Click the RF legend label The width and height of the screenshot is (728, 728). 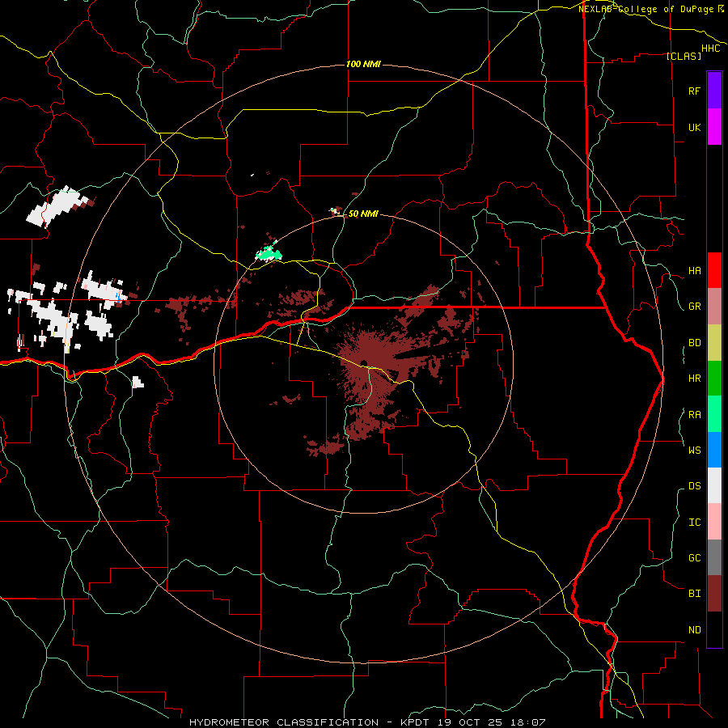(694, 91)
